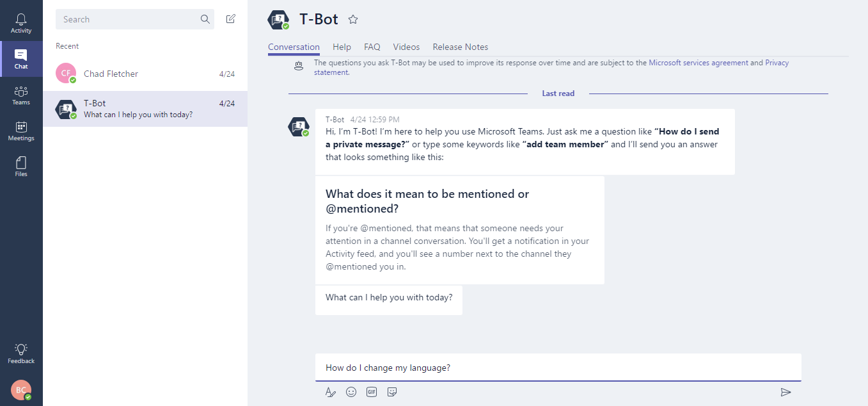Click the Recent section label

tap(67, 46)
